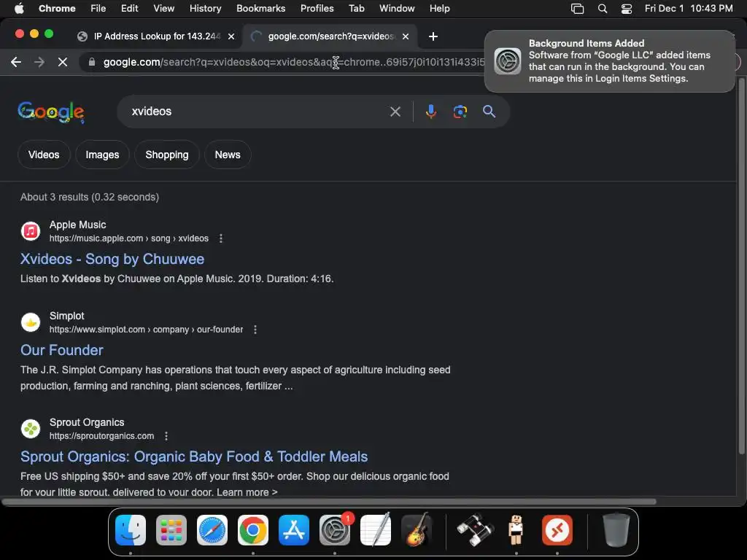
Task: Filter results by News
Action: tap(228, 155)
